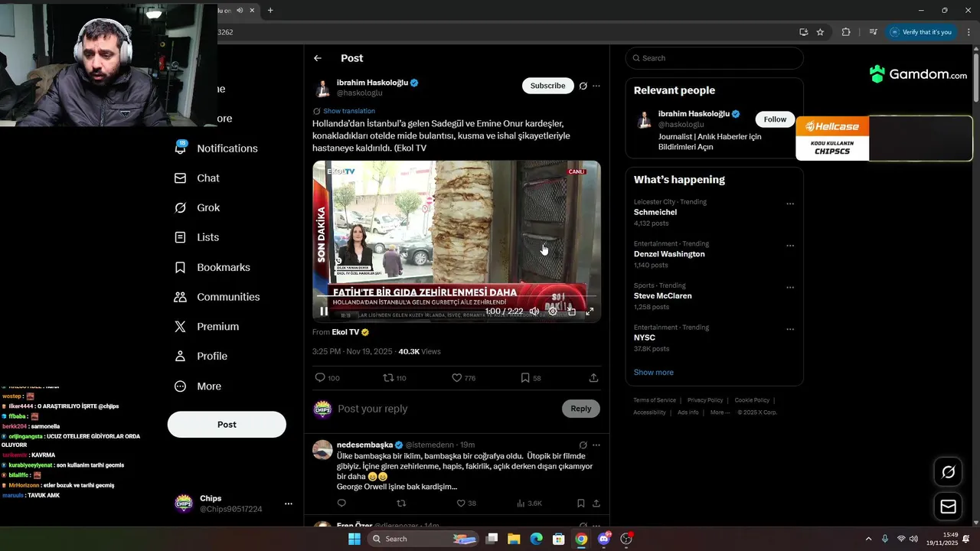Open Windows Start menu
Image resolution: width=980 pixels, height=551 pixels.
[354, 539]
